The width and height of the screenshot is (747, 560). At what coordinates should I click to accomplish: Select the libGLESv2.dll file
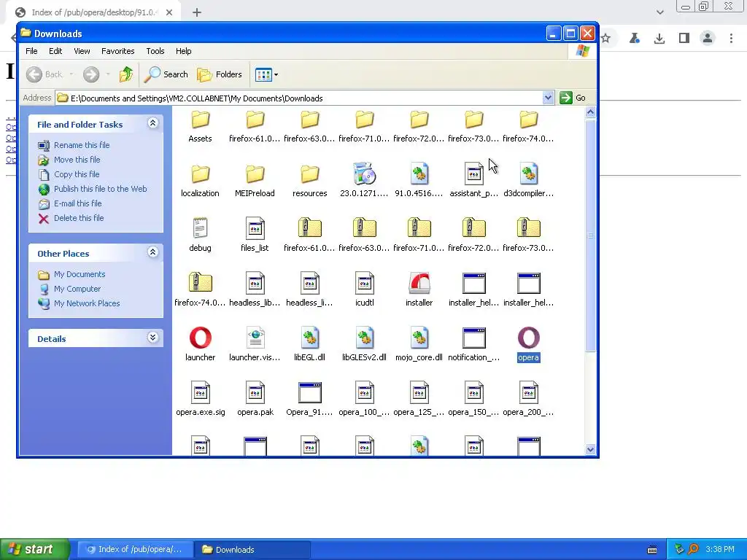point(365,338)
